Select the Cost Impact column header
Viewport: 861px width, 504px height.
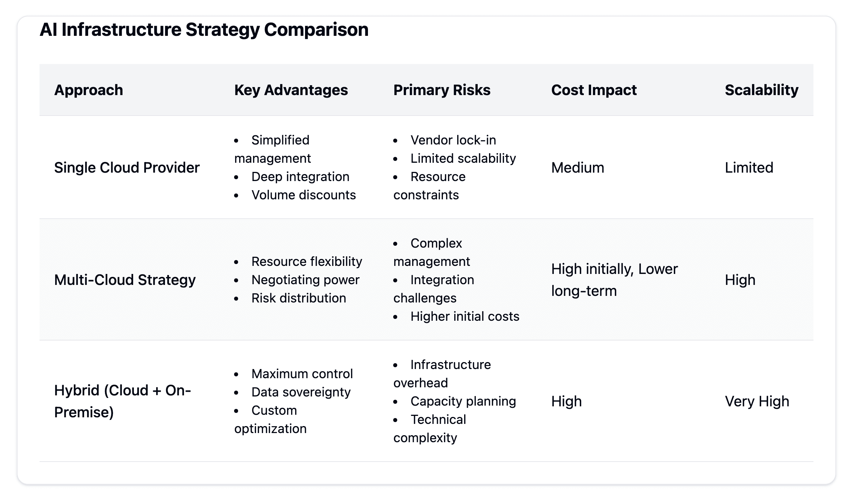594,90
